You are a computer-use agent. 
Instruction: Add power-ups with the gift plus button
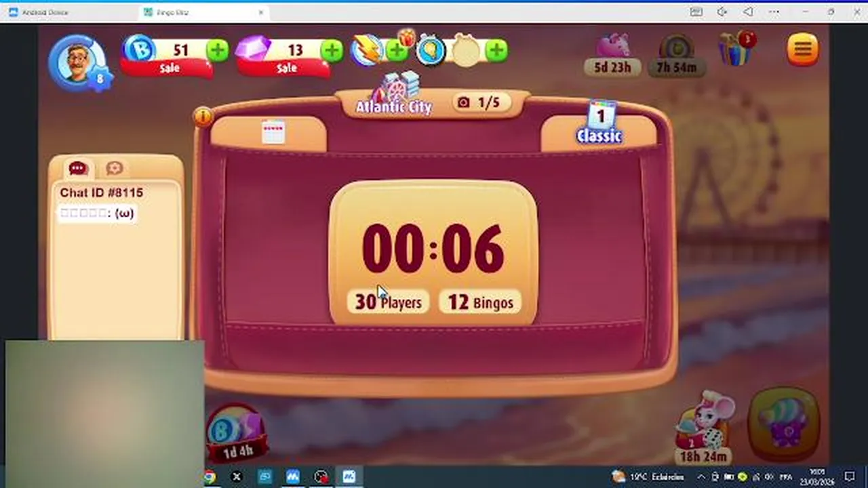click(398, 49)
